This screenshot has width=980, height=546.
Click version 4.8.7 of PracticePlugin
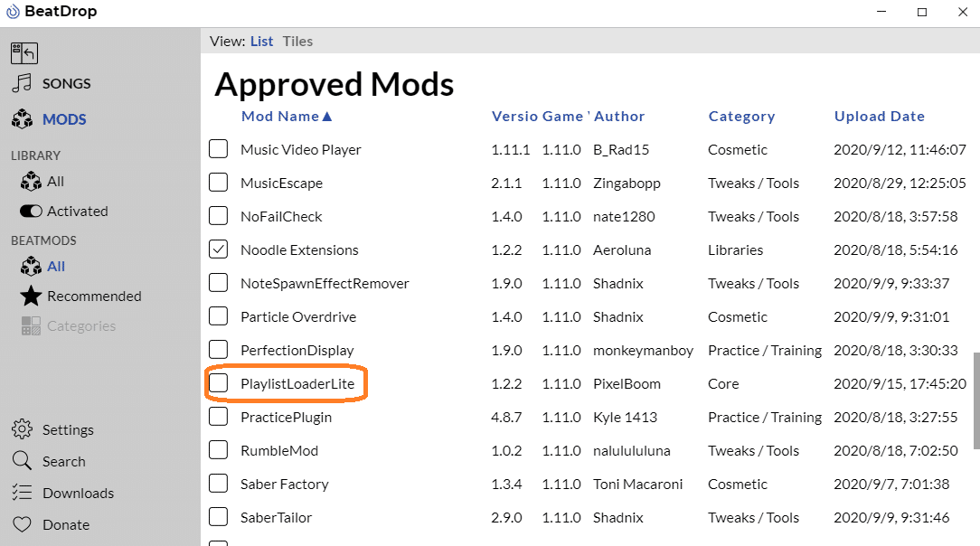[x=506, y=418]
